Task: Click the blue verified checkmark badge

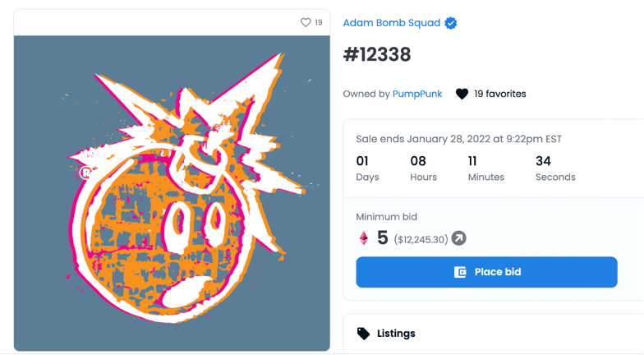Action: click(x=451, y=23)
